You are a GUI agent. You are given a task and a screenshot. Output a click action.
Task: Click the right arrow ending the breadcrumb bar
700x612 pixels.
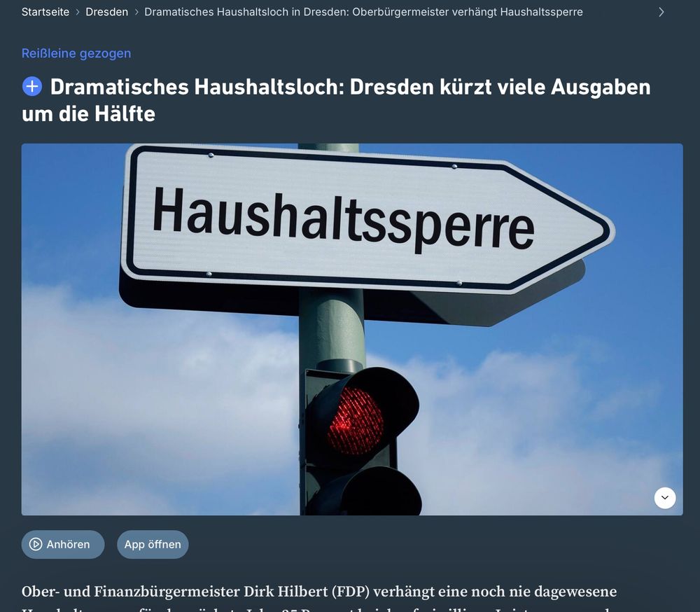(661, 12)
